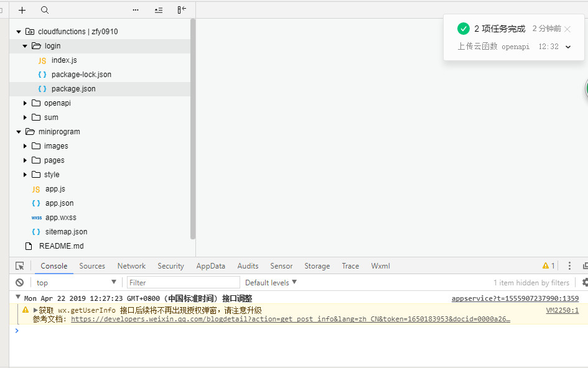The width and height of the screenshot is (588, 368).
Task: Expand the openapi folder arrow
Action: click(x=25, y=103)
